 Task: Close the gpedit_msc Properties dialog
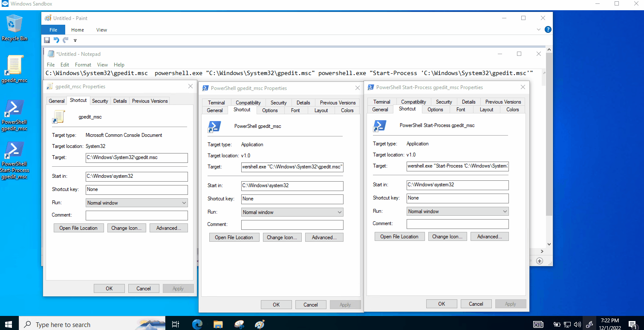[x=191, y=87]
